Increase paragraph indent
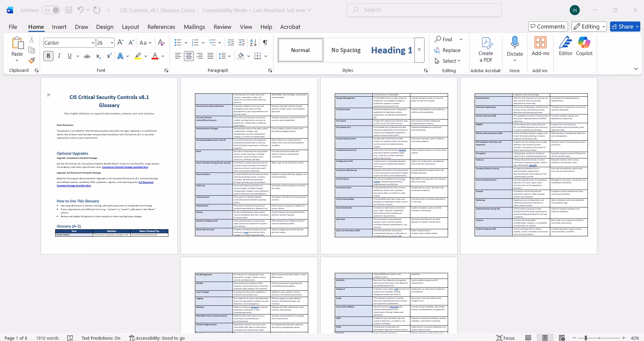The image size is (644, 341). point(242,43)
